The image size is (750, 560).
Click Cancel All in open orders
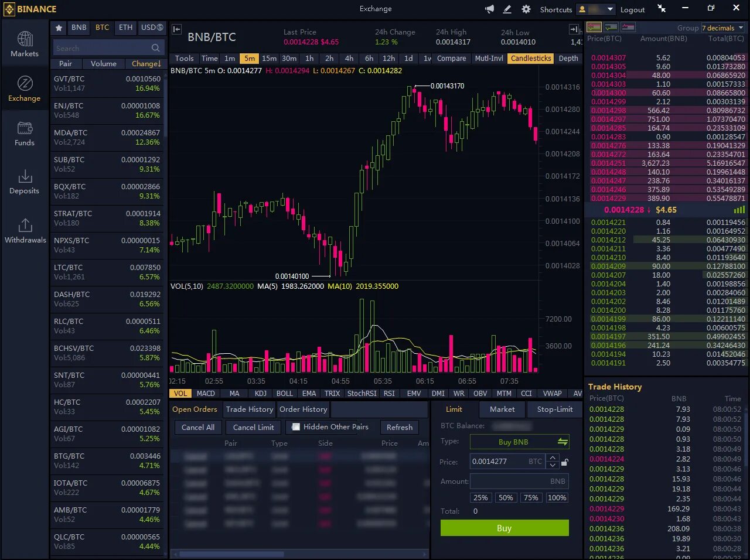(197, 428)
